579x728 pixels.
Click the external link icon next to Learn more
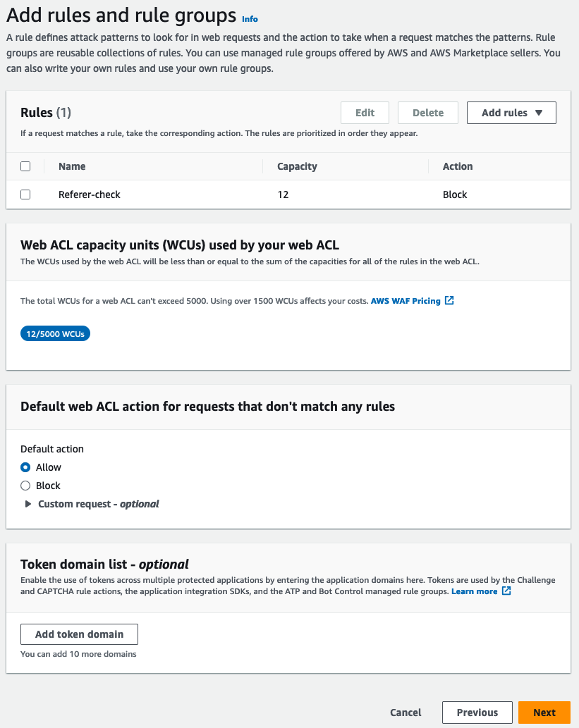[x=505, y=591]
